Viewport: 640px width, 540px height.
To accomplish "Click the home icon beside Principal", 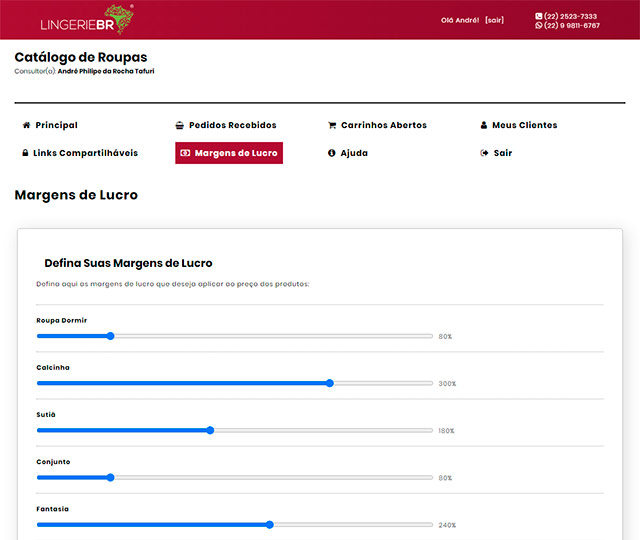I will point(26,125).
